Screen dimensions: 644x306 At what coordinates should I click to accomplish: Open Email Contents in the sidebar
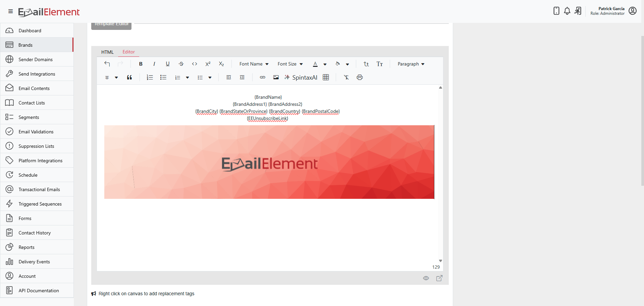pyautogui.click(x=37, y=88)
